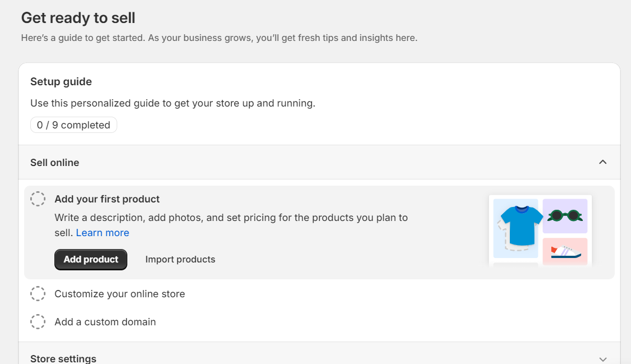The image size is (631, 364).
Task: Click the sneaker product illustration
Action: 565,251
